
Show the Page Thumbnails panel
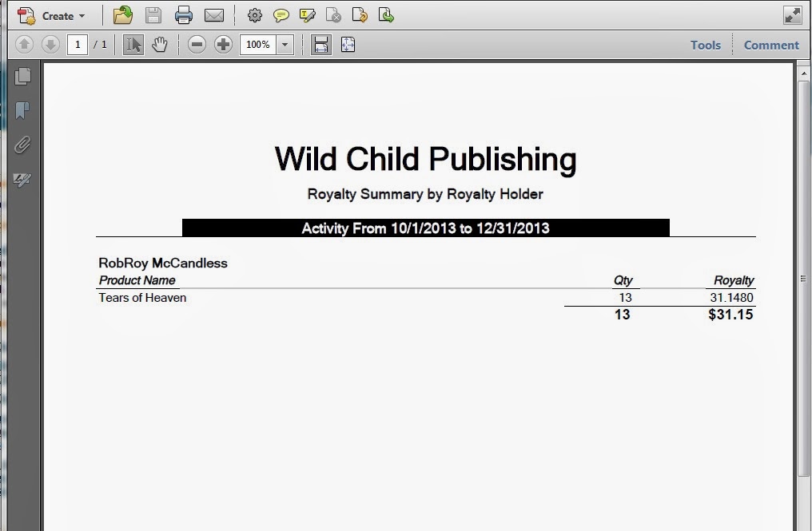point(22,77)
